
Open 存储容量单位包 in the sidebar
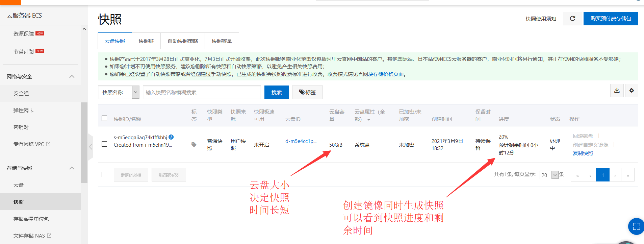coord(31,219)
